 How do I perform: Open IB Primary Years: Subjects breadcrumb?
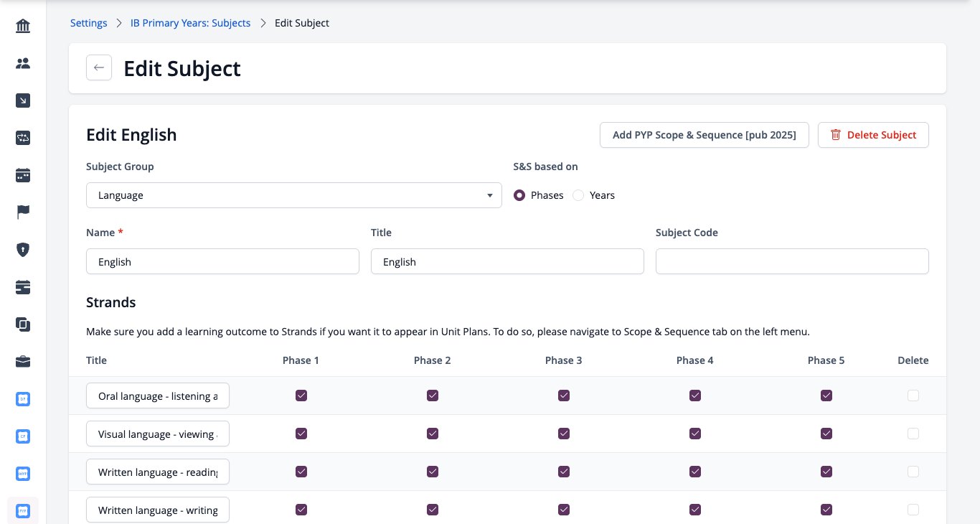click(x=191, y=23)
